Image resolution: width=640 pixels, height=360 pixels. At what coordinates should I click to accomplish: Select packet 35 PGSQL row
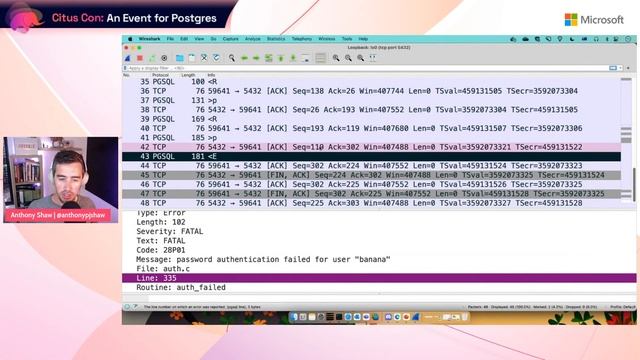point(371,82)
